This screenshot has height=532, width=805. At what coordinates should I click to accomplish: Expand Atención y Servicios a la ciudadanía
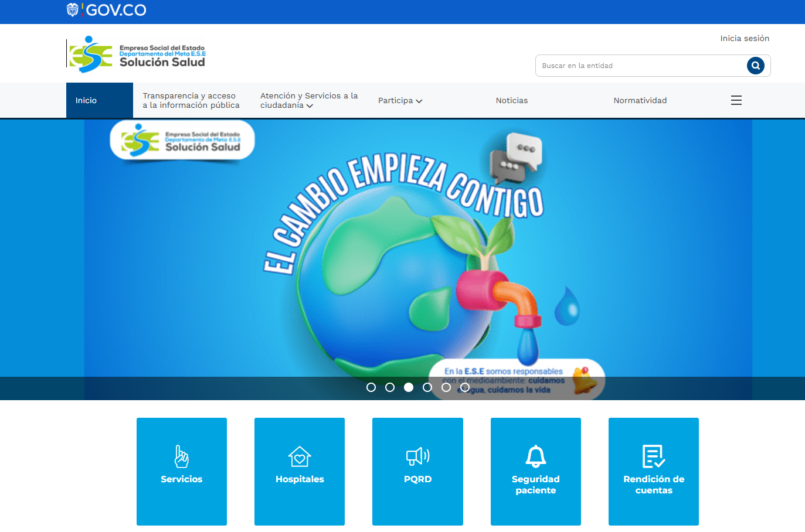click(x=309, y=100)
